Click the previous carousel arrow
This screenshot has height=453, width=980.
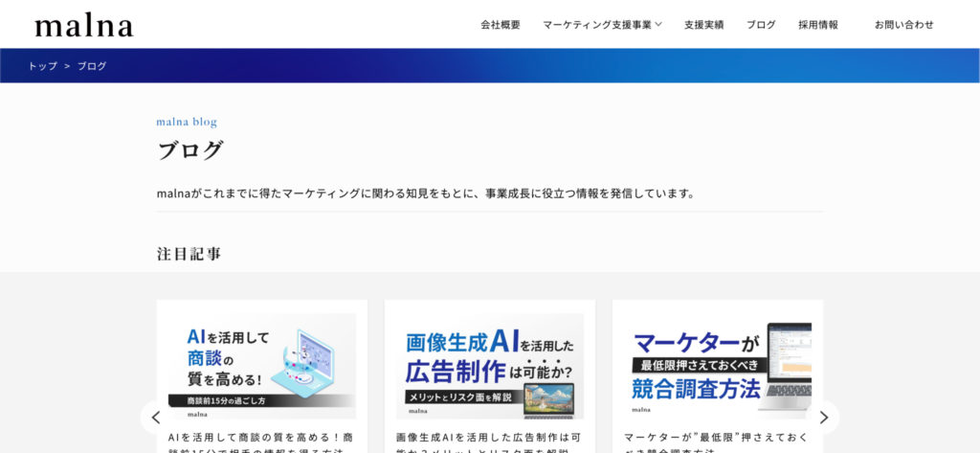point(156,418)
